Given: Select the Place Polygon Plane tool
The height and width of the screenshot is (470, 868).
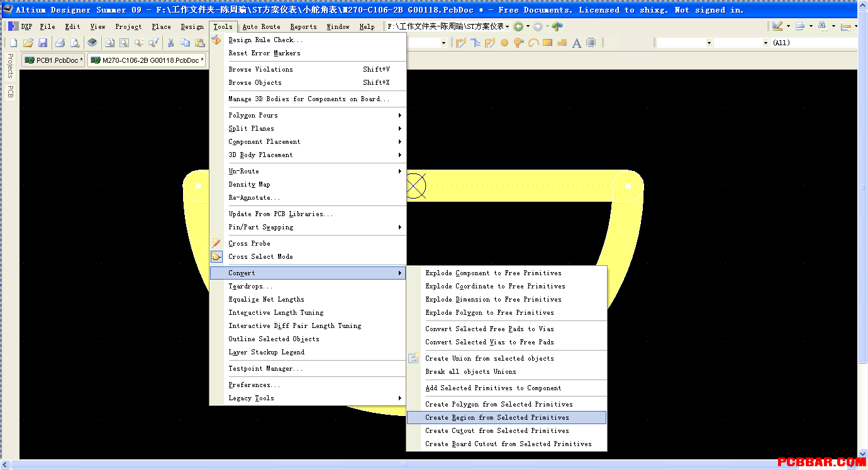Looking at the screenshot, I should (562, 43).
